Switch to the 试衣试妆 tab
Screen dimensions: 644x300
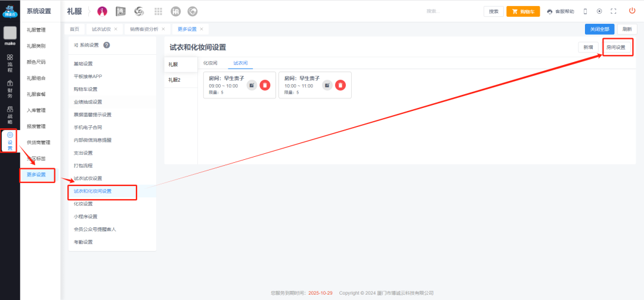point(101,29)
